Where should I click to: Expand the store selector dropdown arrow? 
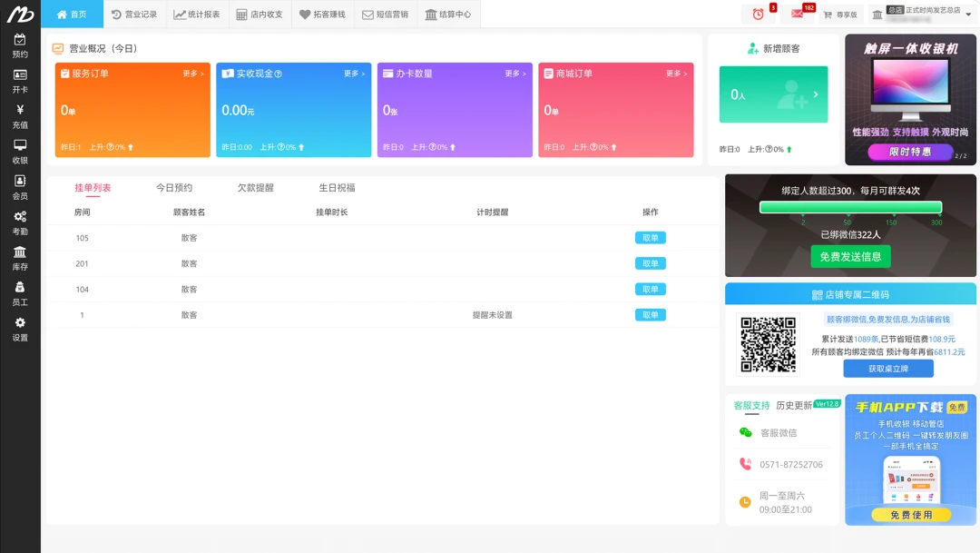coord(969,15)
